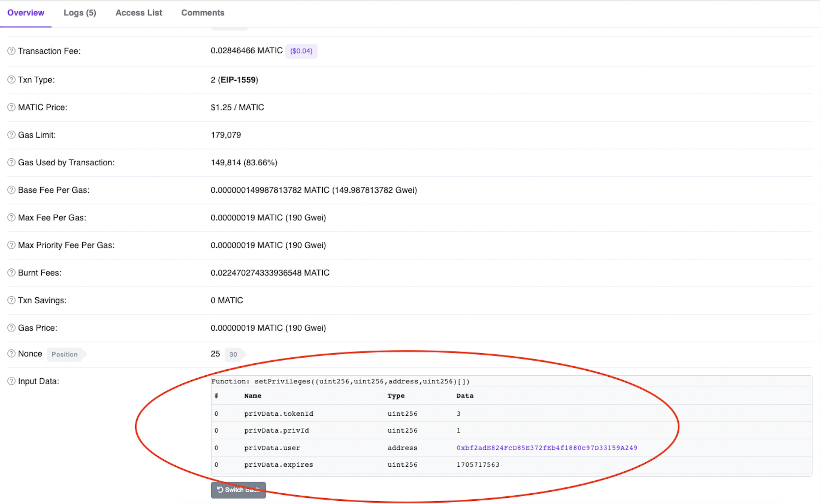Click the privData.privId name cell
820x504 pixels.
coord(276,431)
